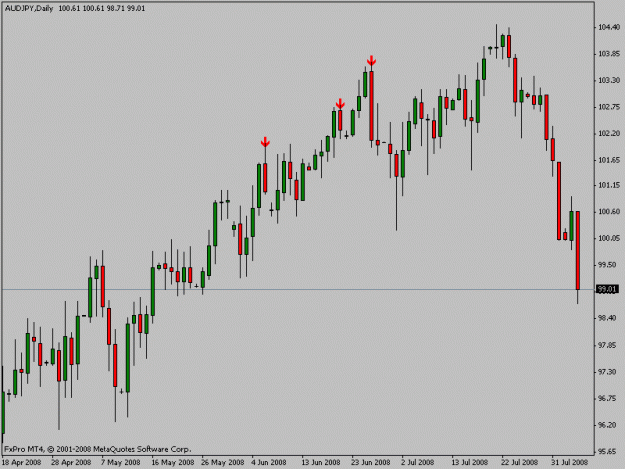
Task: Select the 96.20 price level label
Action: tap(609, 425)
